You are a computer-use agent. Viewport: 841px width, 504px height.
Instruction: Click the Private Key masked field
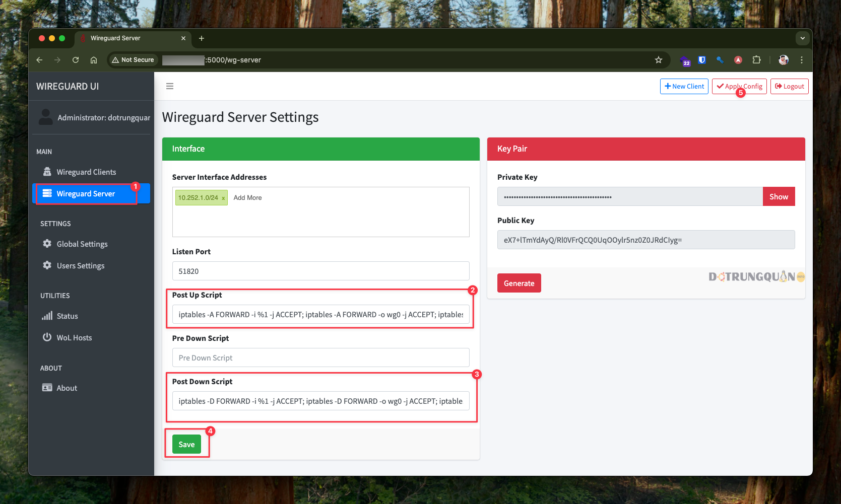(x=630, y=196)
